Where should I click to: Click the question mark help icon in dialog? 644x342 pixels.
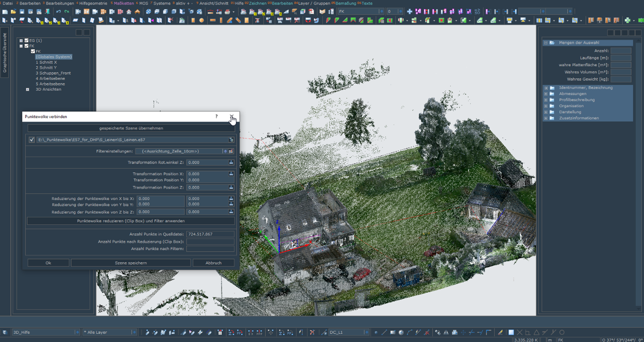click(217, 117)
